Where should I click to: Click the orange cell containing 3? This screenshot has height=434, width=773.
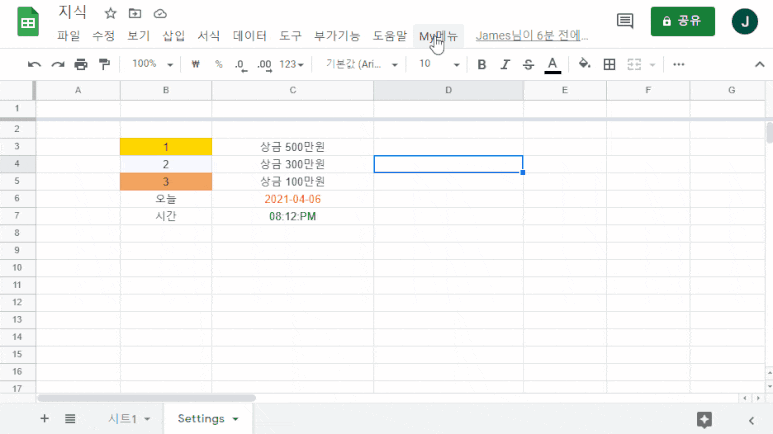tap(166, 181)
